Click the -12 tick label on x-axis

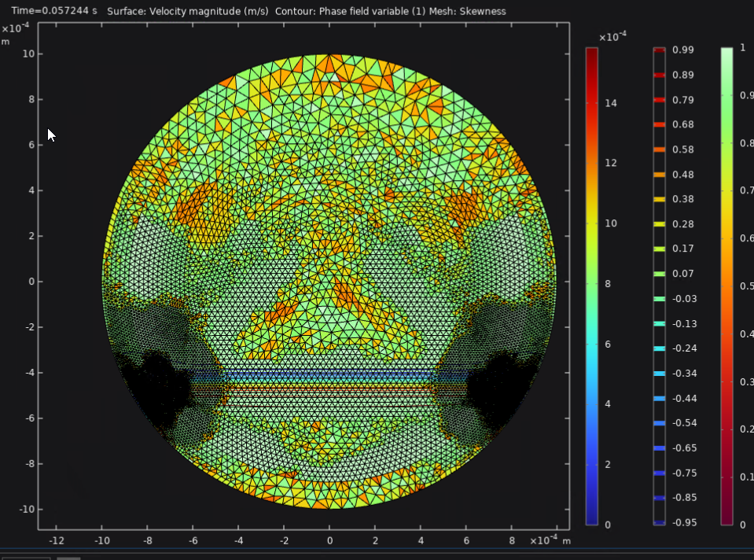coord(57,541)
